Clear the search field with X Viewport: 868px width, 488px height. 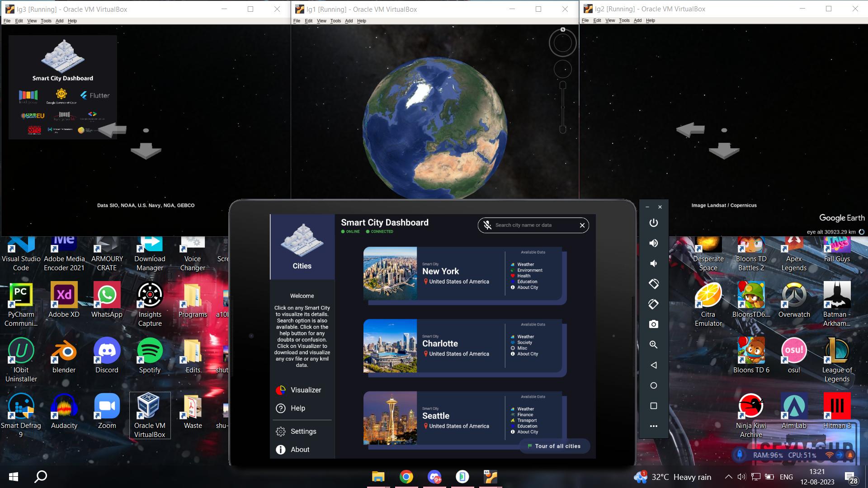(582, 225)
